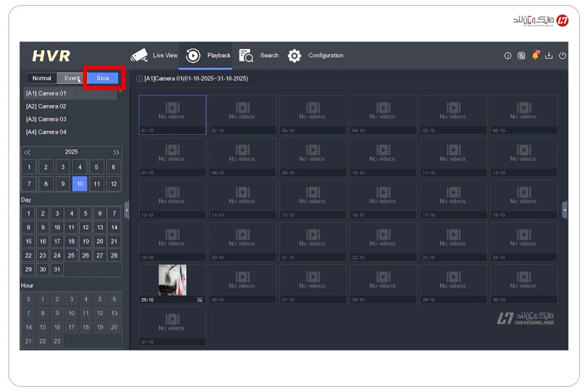The image size is (588, 392).
Task: Click the system information icon
Action: pyautogui.click(x=507, y=56)
